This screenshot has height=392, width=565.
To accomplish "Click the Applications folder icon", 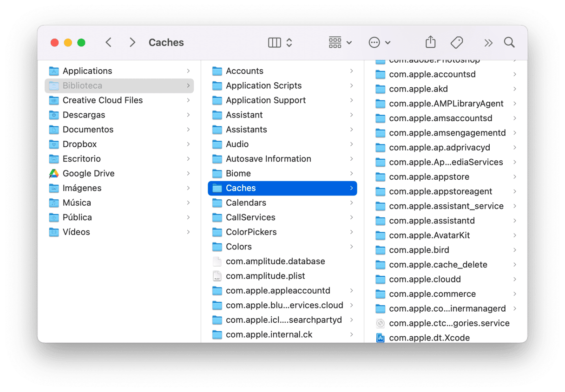I will coord(54,71).
